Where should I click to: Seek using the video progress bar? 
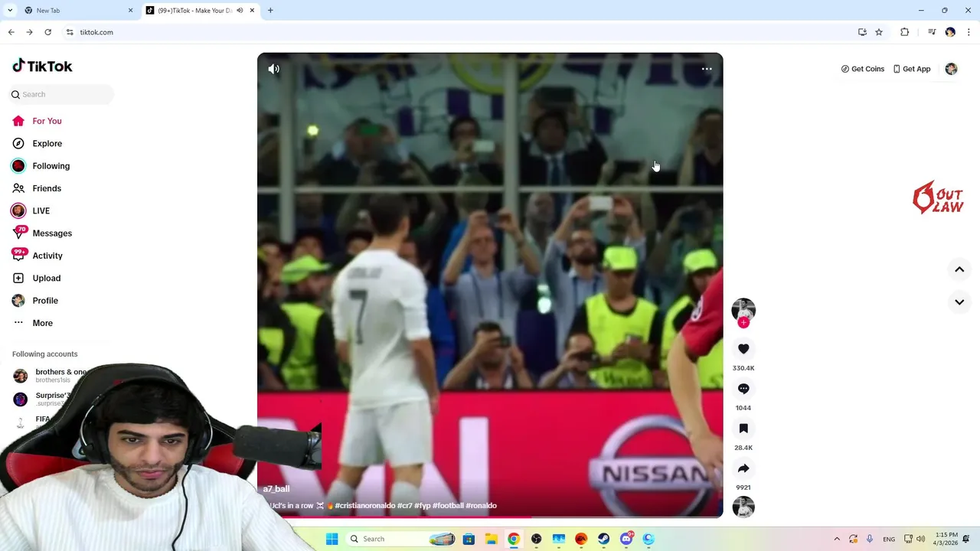click(490, 517)
